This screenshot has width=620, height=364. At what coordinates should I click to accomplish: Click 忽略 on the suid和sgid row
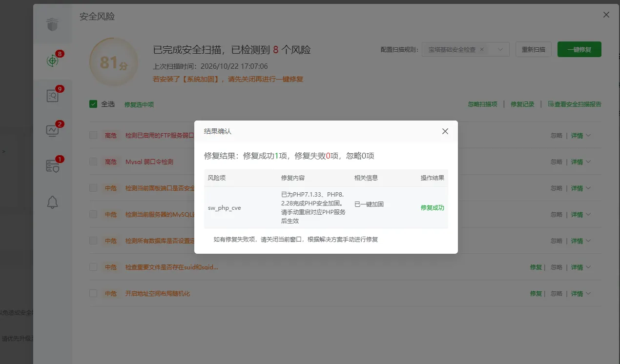[x=557, y=267]
